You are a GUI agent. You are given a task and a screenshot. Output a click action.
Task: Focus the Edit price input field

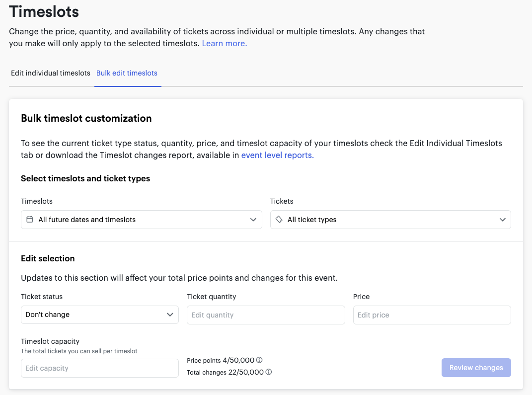[x=432, y=315]
